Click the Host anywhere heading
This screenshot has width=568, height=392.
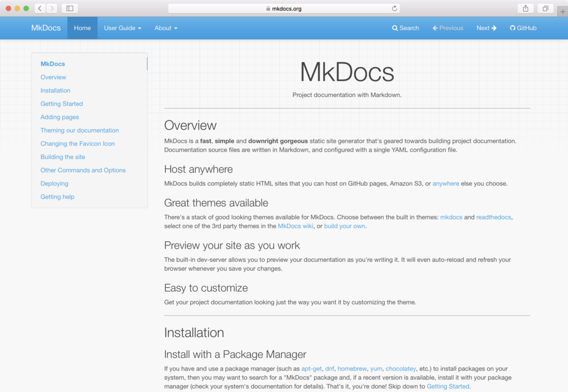point(198,169)
